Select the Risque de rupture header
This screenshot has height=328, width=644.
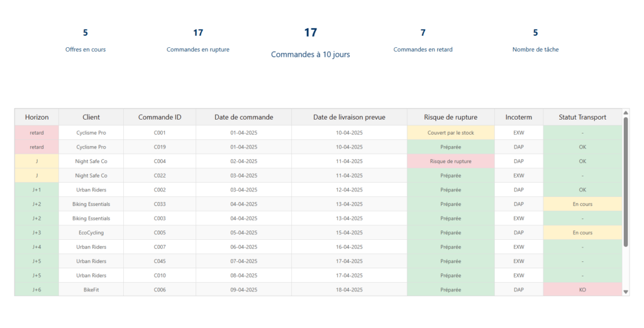(451, 117)
